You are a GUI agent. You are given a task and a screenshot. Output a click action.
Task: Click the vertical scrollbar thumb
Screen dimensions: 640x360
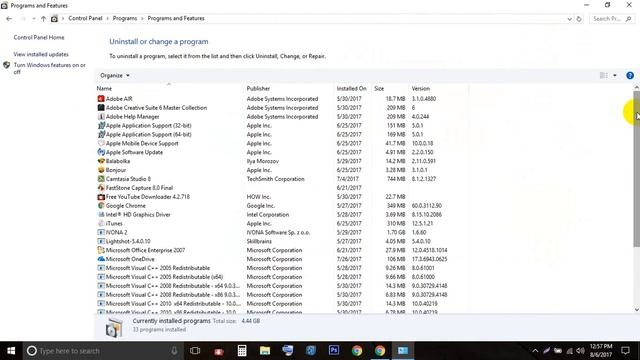click(x=636, y=169)
